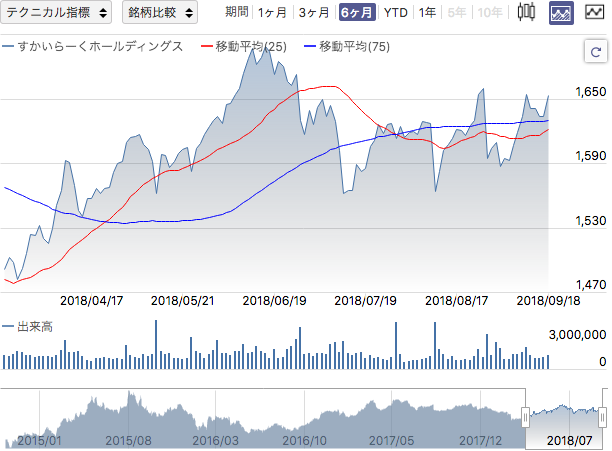Click the right range navigator handle
612x451 pixels.
[603, 418]
